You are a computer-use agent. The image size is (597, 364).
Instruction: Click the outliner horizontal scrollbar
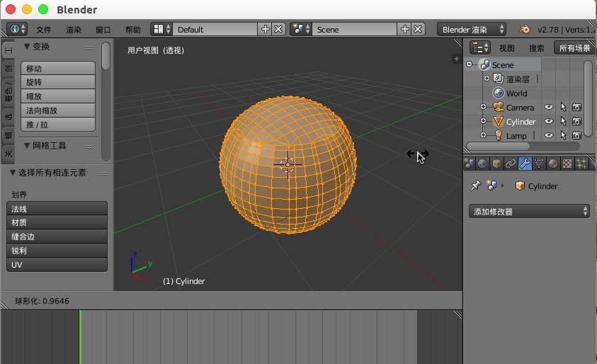tap(498, 146)
